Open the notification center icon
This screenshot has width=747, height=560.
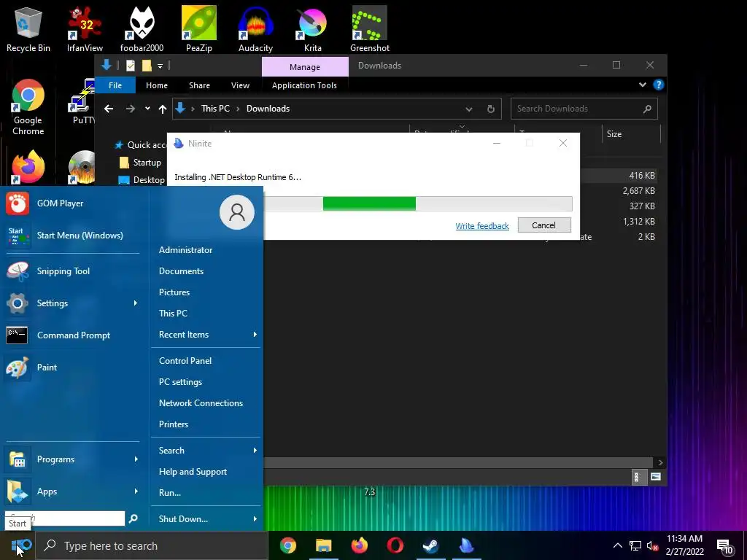724,546
